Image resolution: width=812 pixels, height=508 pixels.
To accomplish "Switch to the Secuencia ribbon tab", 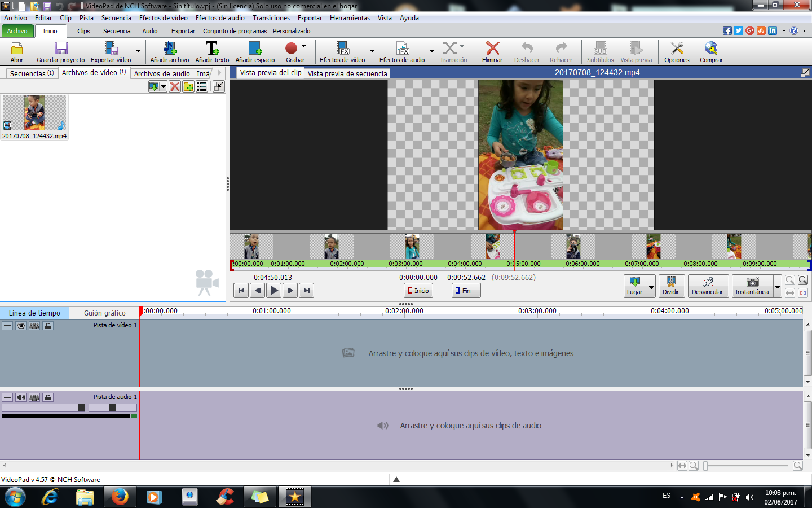I will point(117,31).
